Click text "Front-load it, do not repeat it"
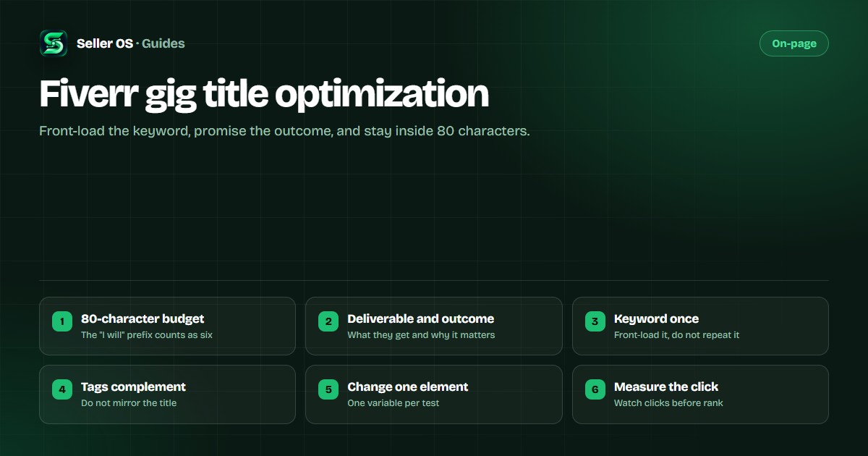 [677, 335]
